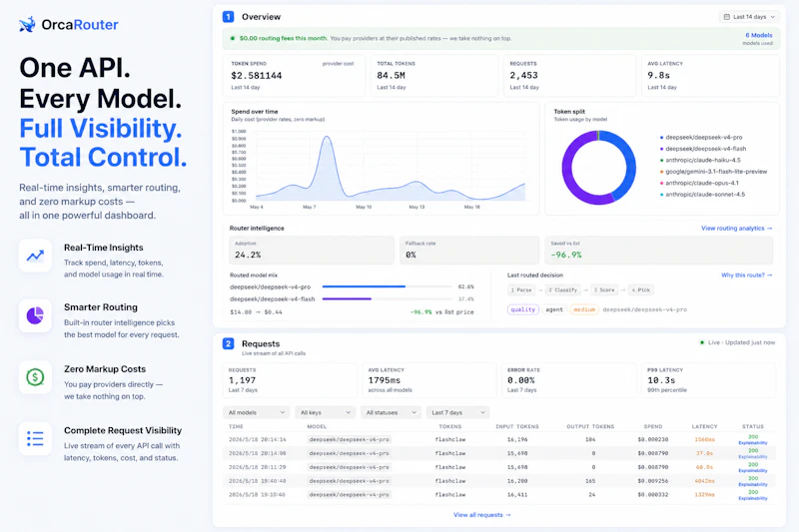Click the medium tag in Last routed decision
Screen dimensions: 799x532
click(584, 309)
